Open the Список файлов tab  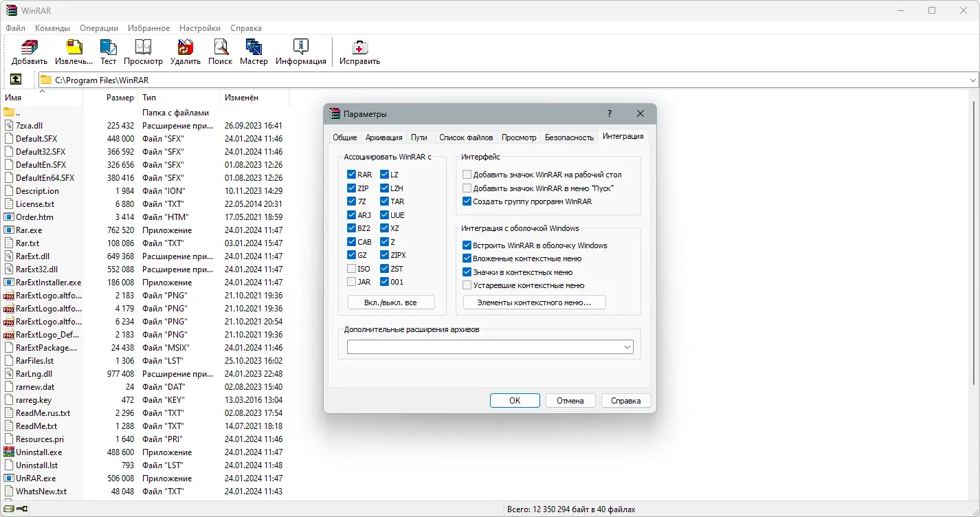[466, 137]
